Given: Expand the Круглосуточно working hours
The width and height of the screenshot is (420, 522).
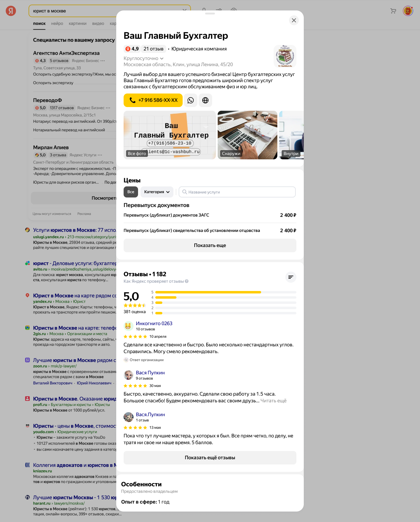Looking at the screenshot, I should pos(143,58).
